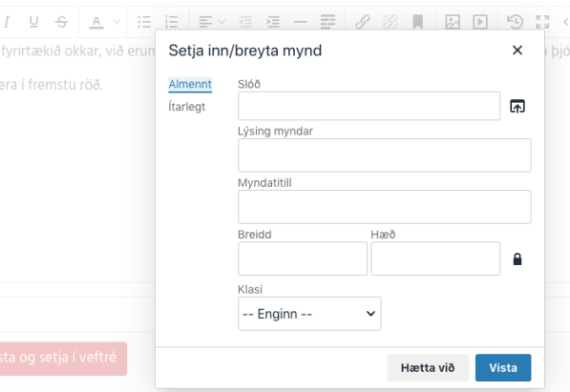Click the Hætta við cancel button
This screenshot has width=570, height=392.
tap(428, 367)
